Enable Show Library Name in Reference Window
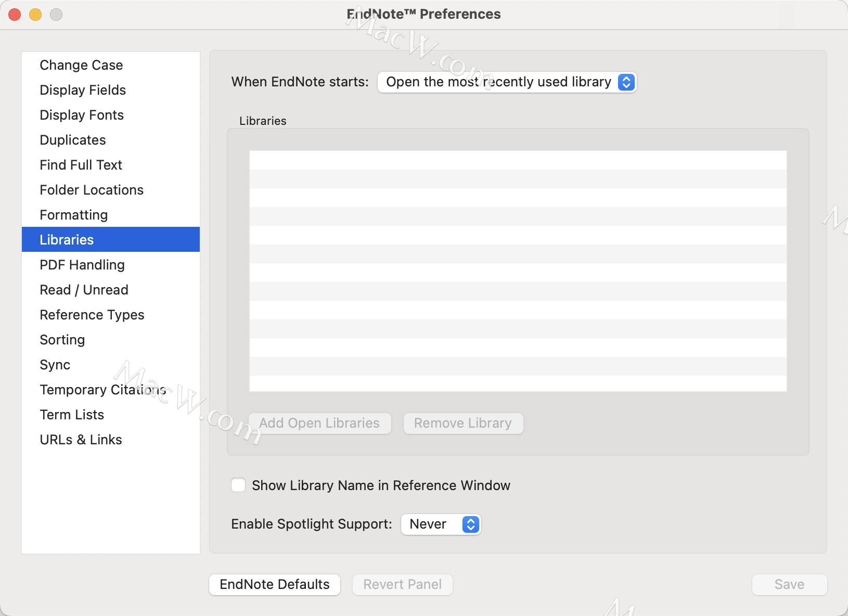The height and width of the screenshot is (616, 848). click(x=238, y=485)
